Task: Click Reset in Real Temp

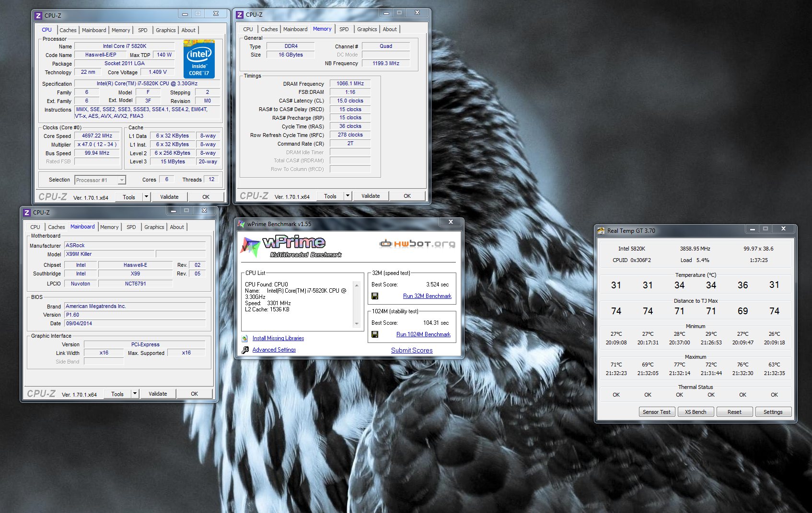Action: 734,412
